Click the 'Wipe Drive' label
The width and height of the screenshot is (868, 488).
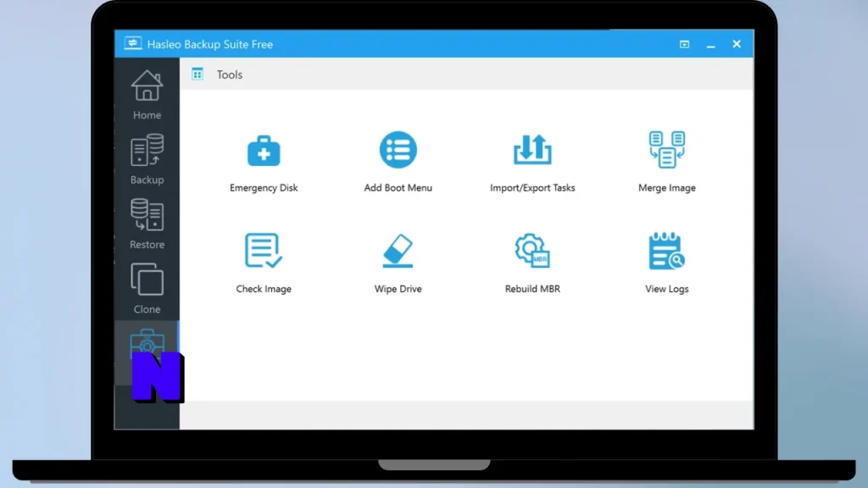398,289
